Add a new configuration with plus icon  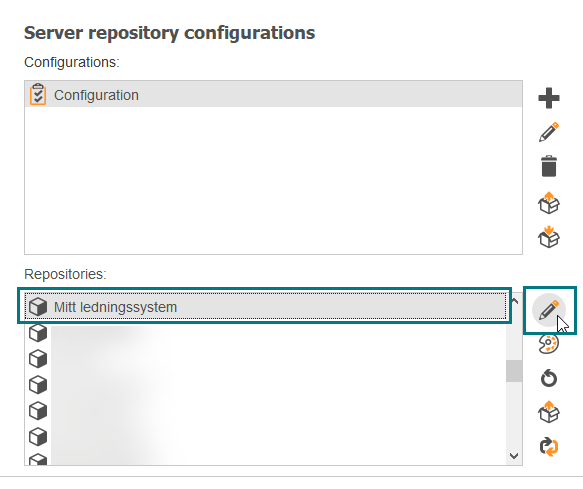point(549,98)
